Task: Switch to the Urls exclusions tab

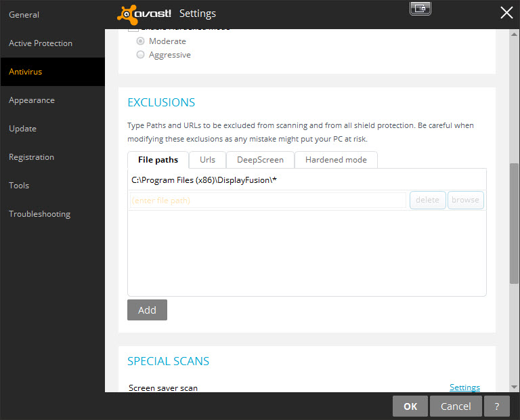Action: [x=207, y=160]
